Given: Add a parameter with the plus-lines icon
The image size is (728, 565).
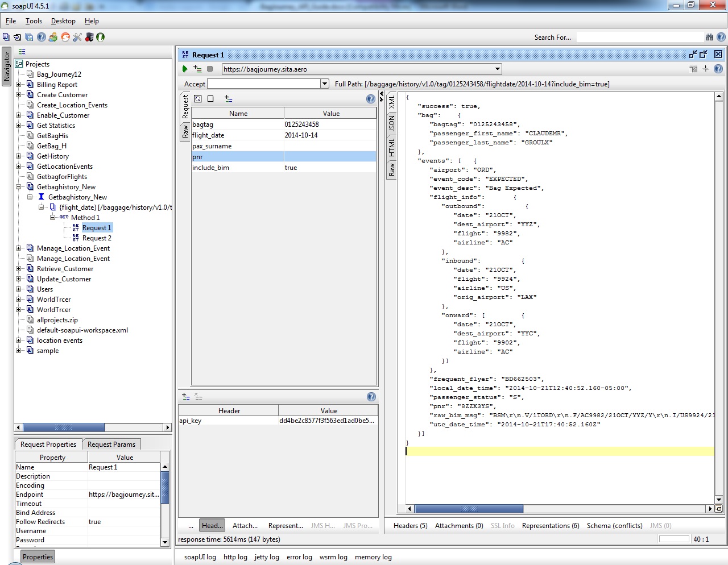Looking at the screenshot, I should click(x=228, y=98).
